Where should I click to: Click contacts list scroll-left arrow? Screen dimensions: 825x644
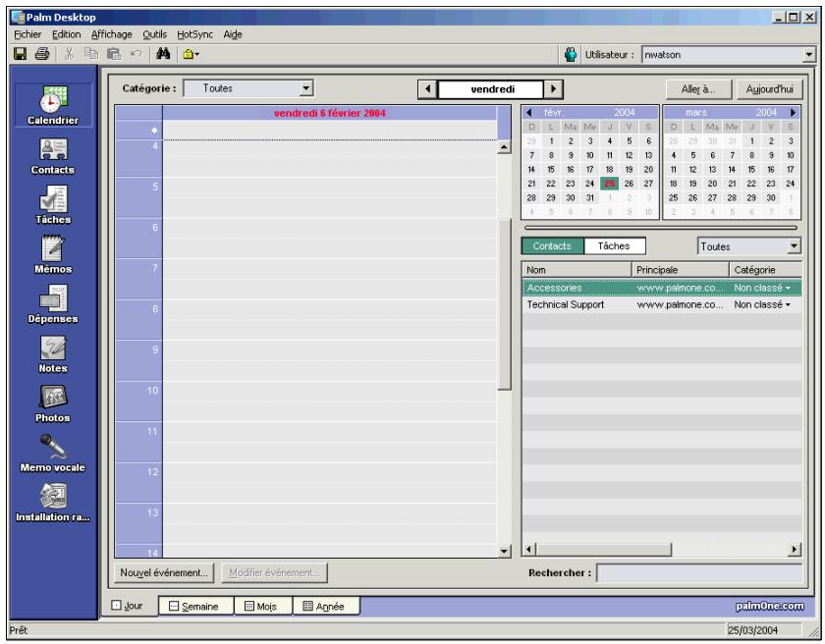pos(529,550)
